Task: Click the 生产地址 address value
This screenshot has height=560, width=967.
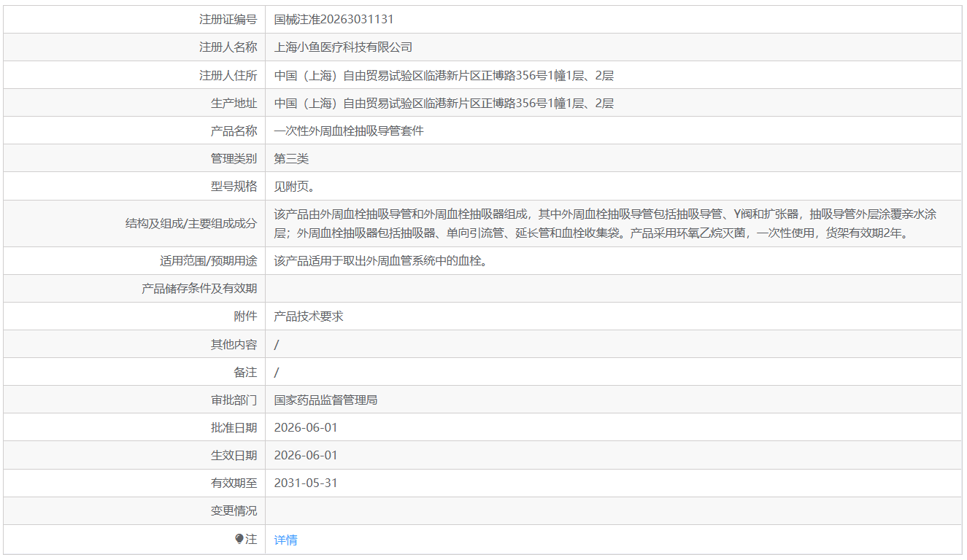Action: [444, 104]
